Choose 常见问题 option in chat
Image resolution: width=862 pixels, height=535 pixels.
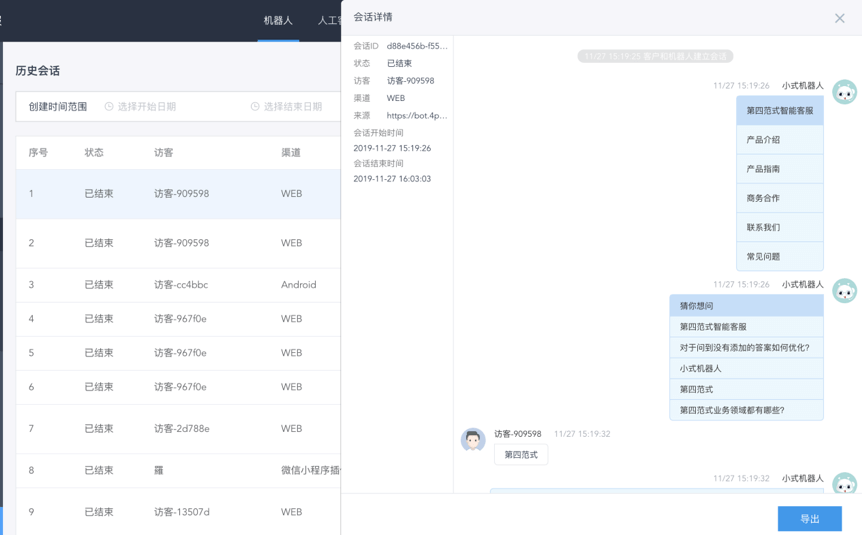[780, 256]
